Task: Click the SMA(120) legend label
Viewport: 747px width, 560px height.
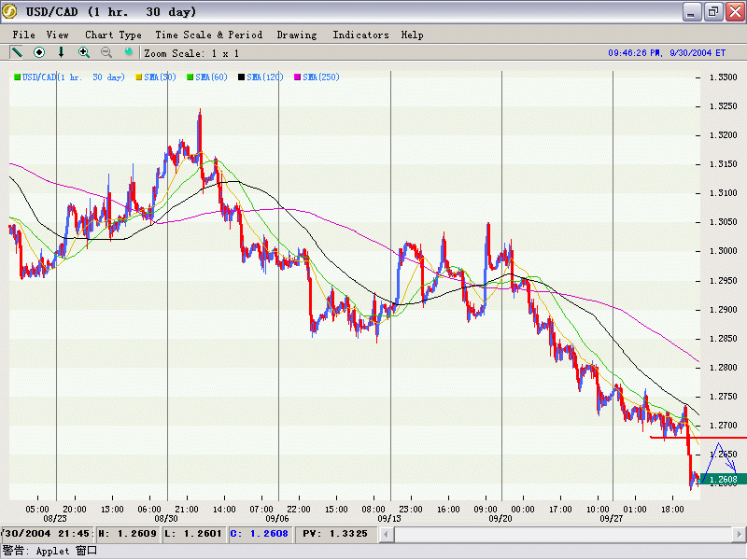Action: click(265, 77)
